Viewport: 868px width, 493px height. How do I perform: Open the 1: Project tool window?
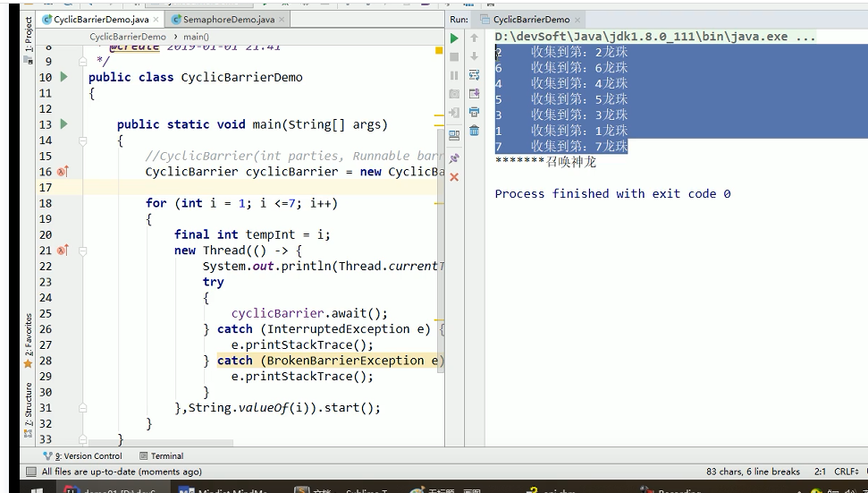tap(29, 40)
